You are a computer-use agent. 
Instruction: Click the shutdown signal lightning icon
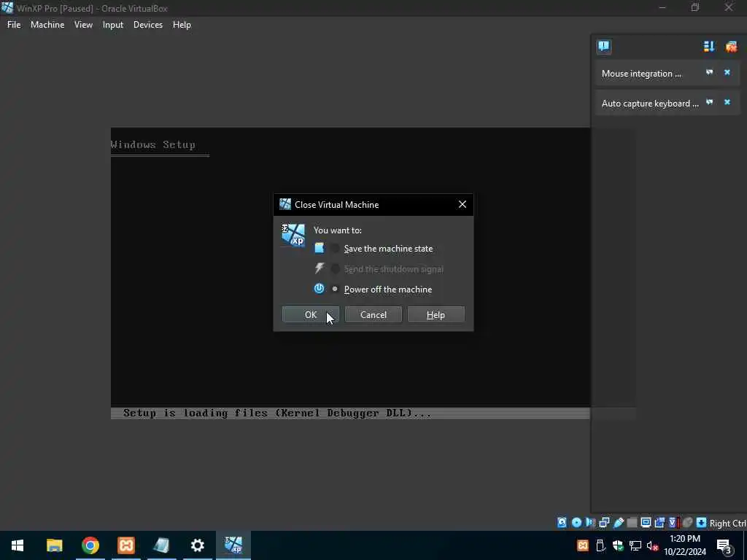tap(320, 268)
